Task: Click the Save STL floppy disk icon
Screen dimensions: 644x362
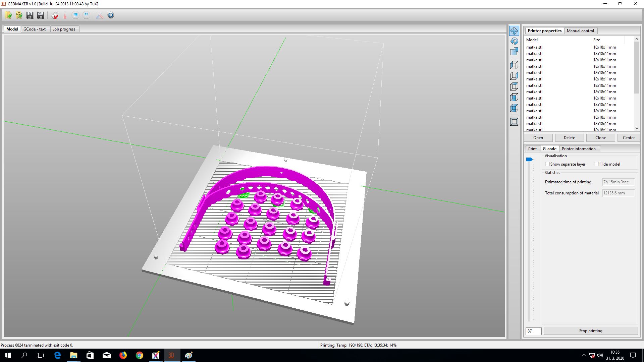Action: 41,15
